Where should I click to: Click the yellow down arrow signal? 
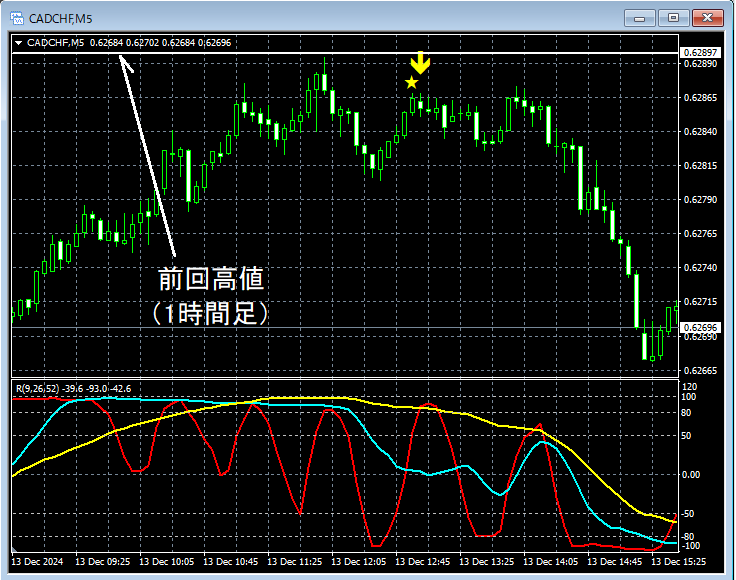(420, 63)
